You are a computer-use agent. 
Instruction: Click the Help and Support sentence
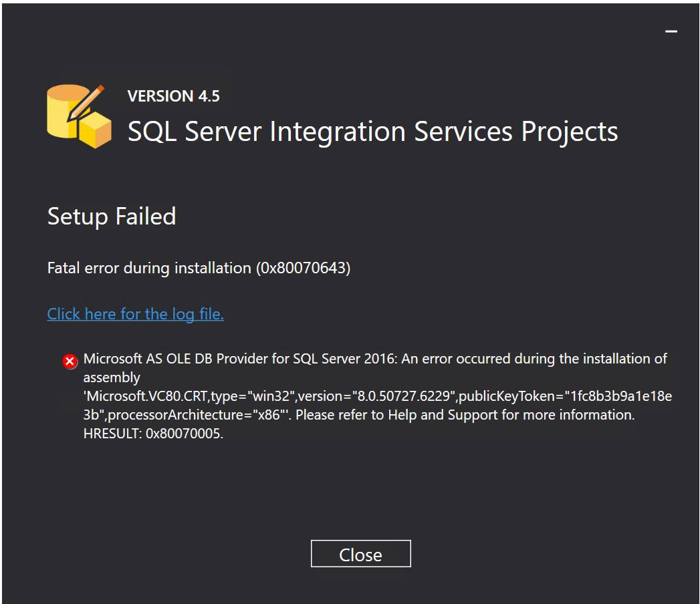pos(465,415)
